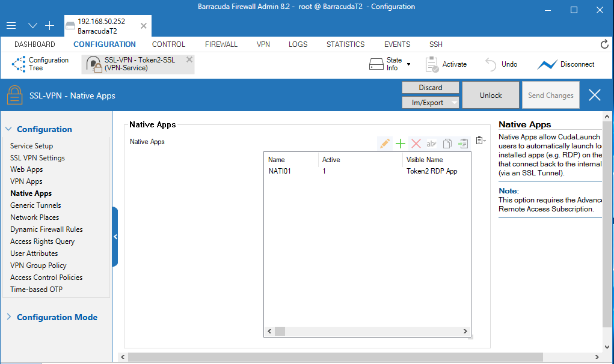
Task: Expand the Configuration Mode section
Action: coord(8,317)
